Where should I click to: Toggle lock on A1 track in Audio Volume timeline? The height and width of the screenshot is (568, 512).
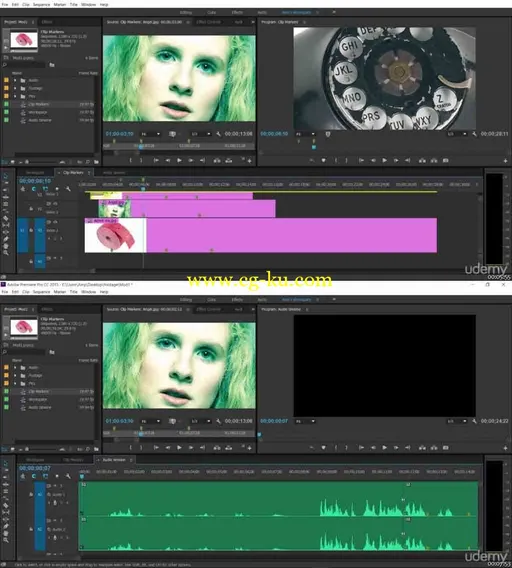coord(31,494)
